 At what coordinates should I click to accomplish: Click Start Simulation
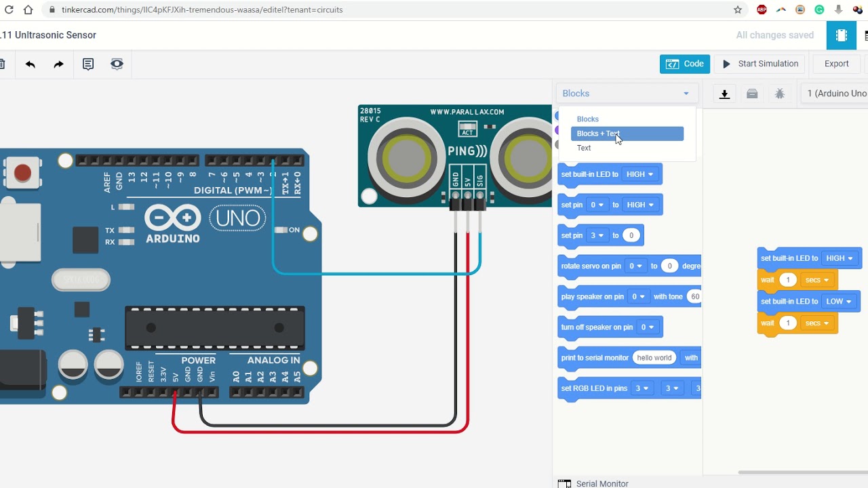coord(760,64)
